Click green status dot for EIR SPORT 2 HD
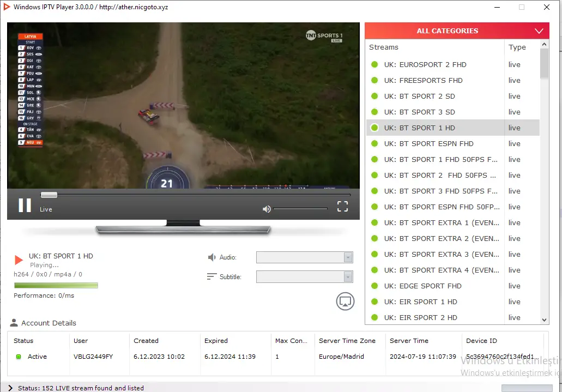 point(374,317)
